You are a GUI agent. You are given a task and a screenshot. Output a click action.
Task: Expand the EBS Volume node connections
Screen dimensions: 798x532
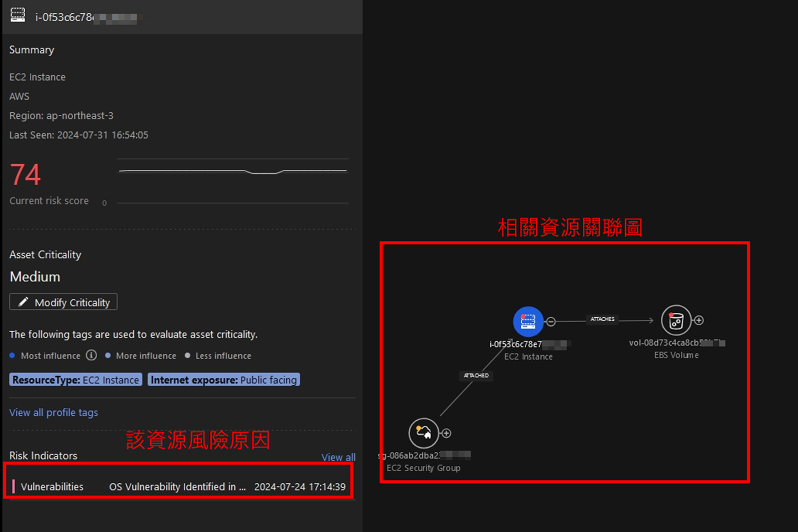(x=698, y=320)
